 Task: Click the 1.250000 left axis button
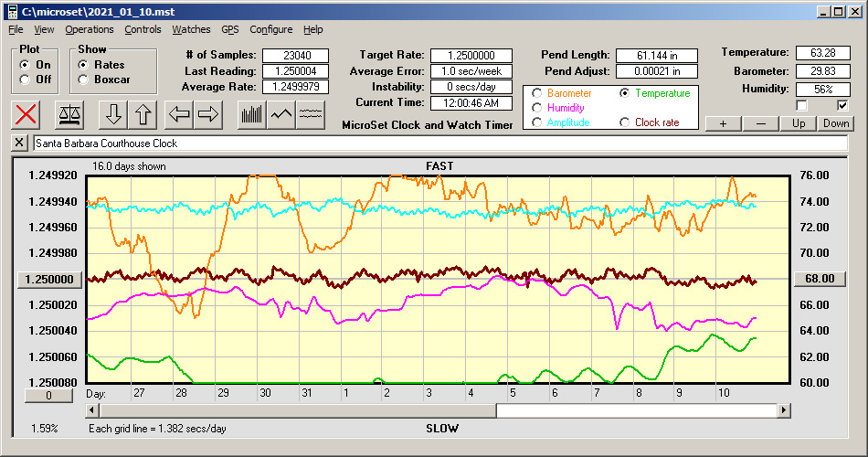coord(50,279)
